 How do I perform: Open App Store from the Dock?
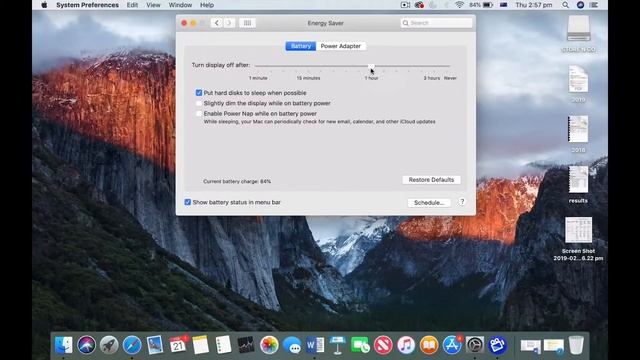pyautogui.click(x=451, y=345)
